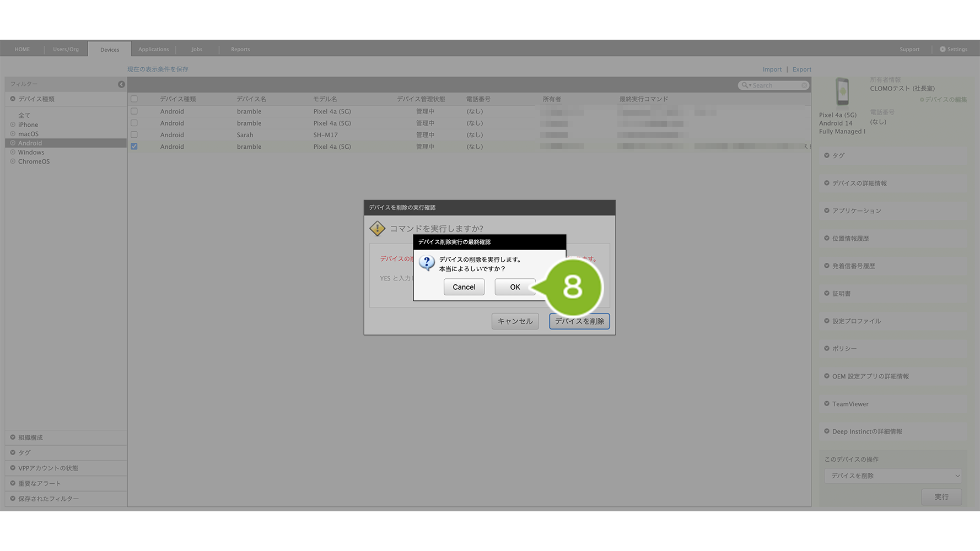Check the Sarah SH-M17 device row

tap(134, 135)
